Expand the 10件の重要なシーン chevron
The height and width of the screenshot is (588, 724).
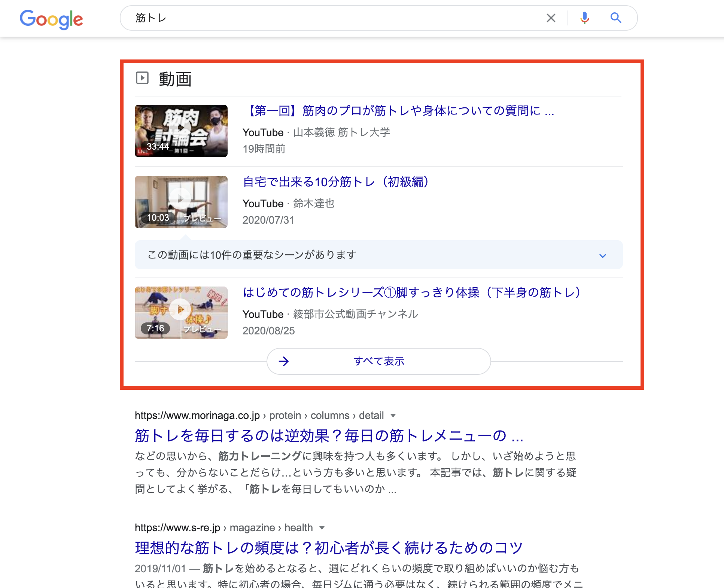tap(602, 255)
